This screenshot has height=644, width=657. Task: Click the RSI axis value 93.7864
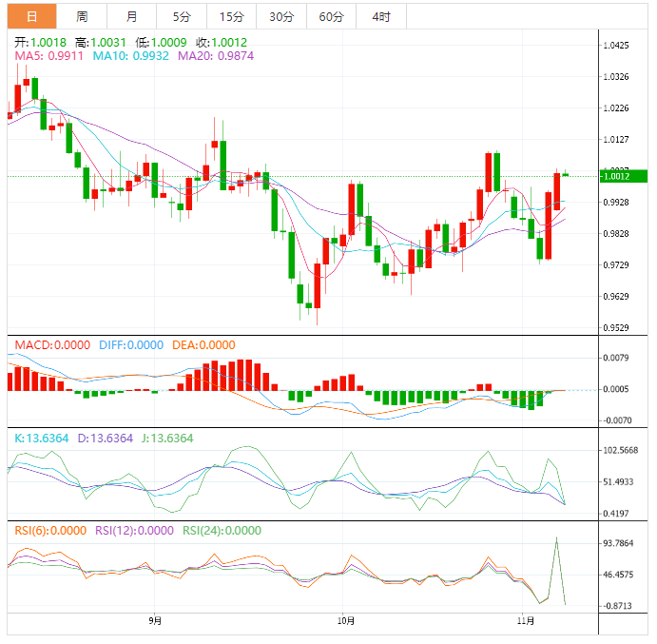618,543
